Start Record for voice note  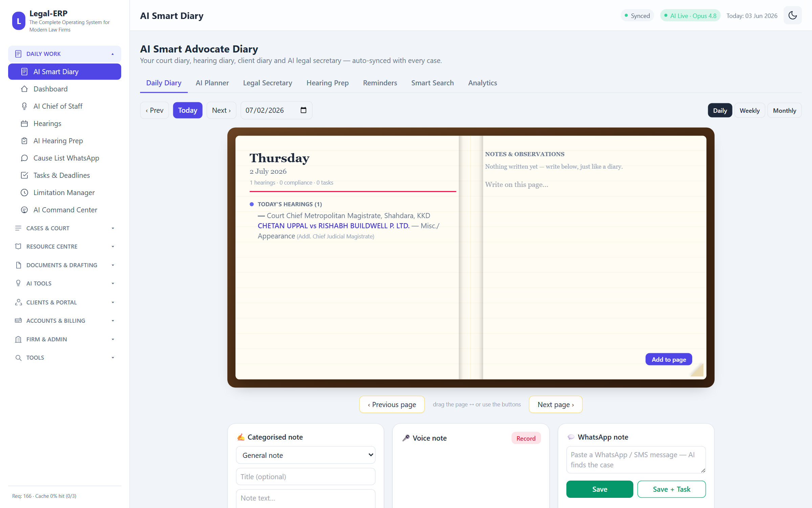point(526,438)
